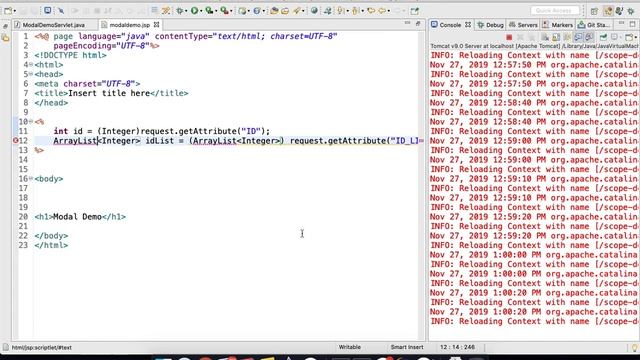Click the Quick Access search field

pos(555,11)
